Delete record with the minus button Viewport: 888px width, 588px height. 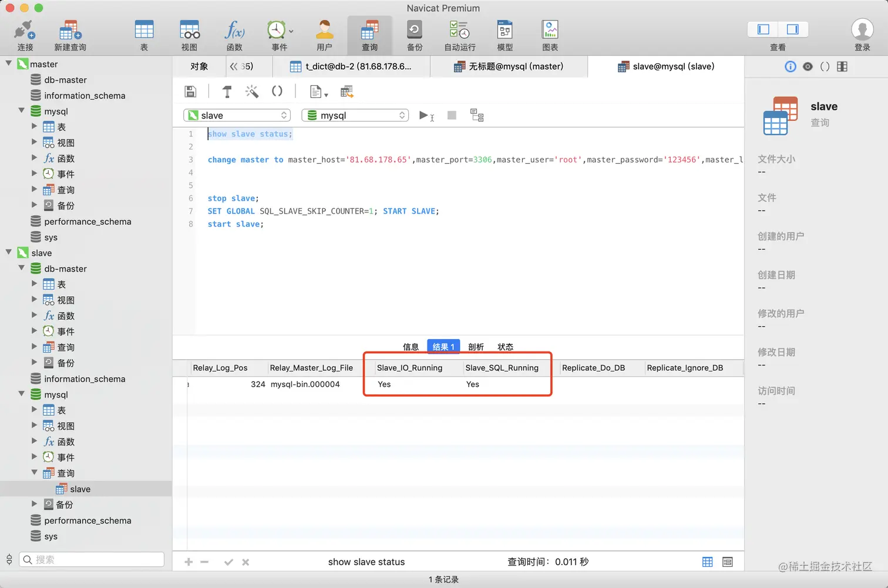[204, 562]
